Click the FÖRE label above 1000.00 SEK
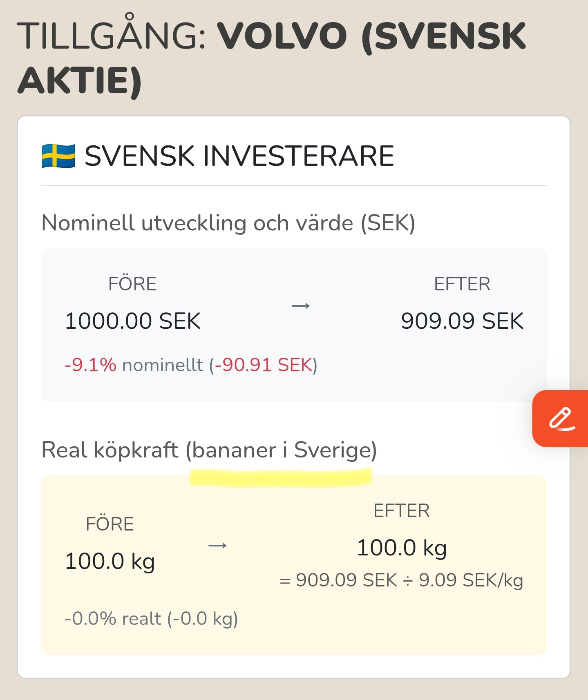This screenshot has height=700, width=588. click(x=132, y=284)
